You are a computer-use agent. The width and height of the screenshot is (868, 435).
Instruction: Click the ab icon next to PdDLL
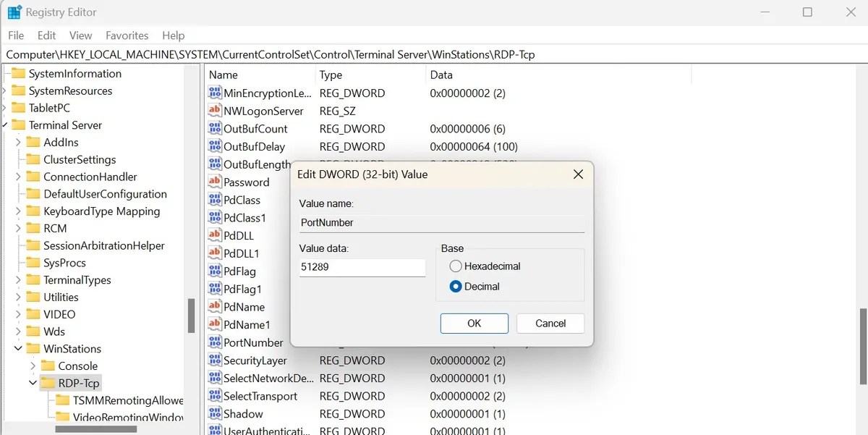[215, 235]
